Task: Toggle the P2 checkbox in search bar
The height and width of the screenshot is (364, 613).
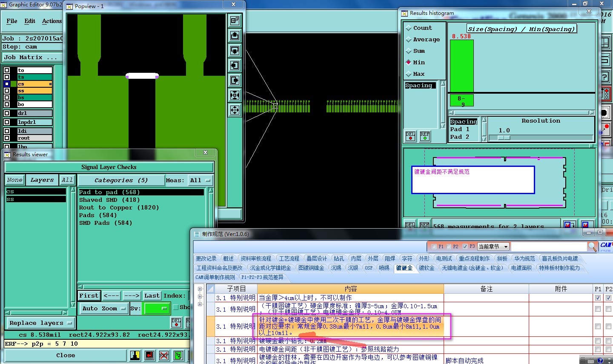Action: pos(449,246)
